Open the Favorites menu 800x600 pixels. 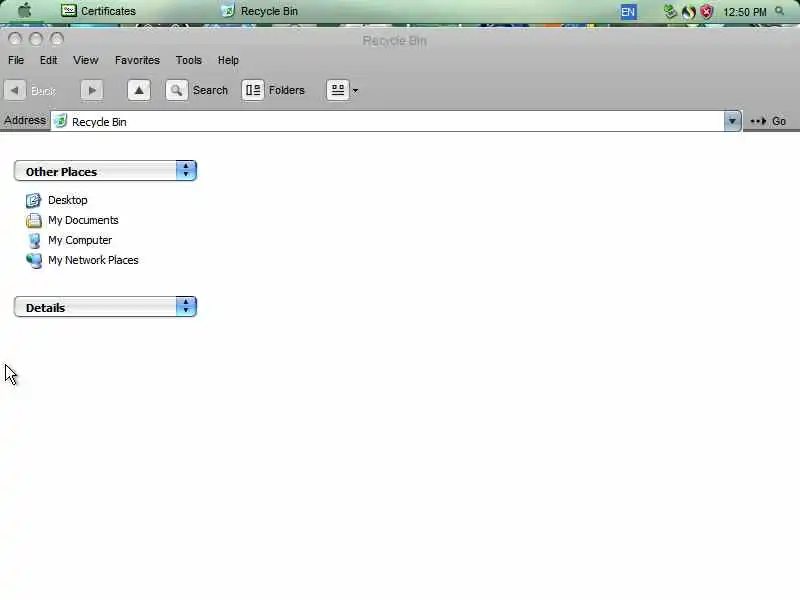(137, 60)
